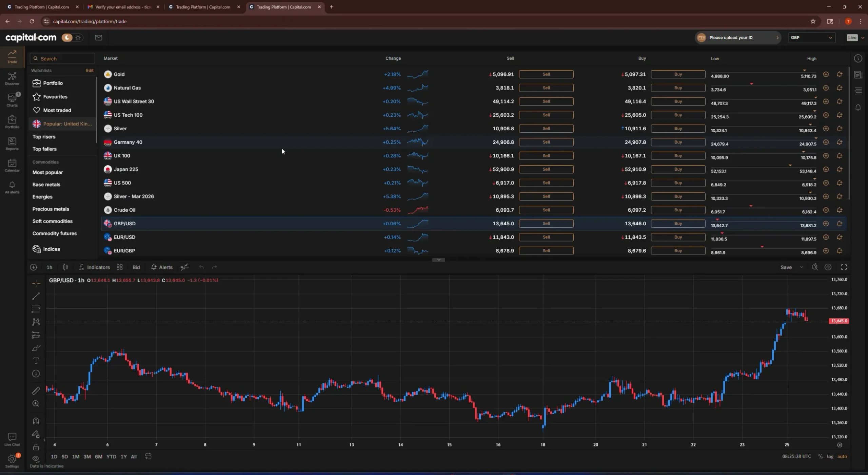Viewport: 868px width, 475px height.
Task: Open the Fibonacci retracement tool group
Action: point(36,309)
